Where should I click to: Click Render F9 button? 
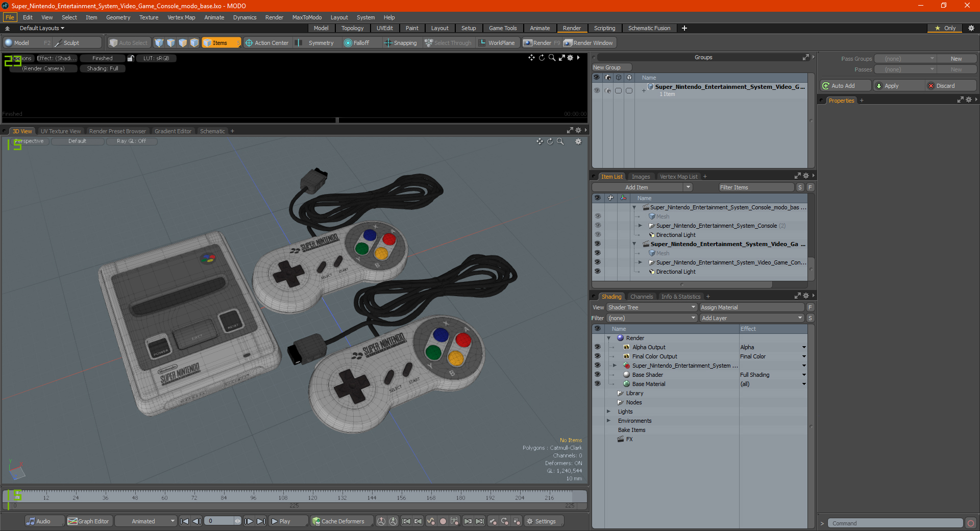542,43
